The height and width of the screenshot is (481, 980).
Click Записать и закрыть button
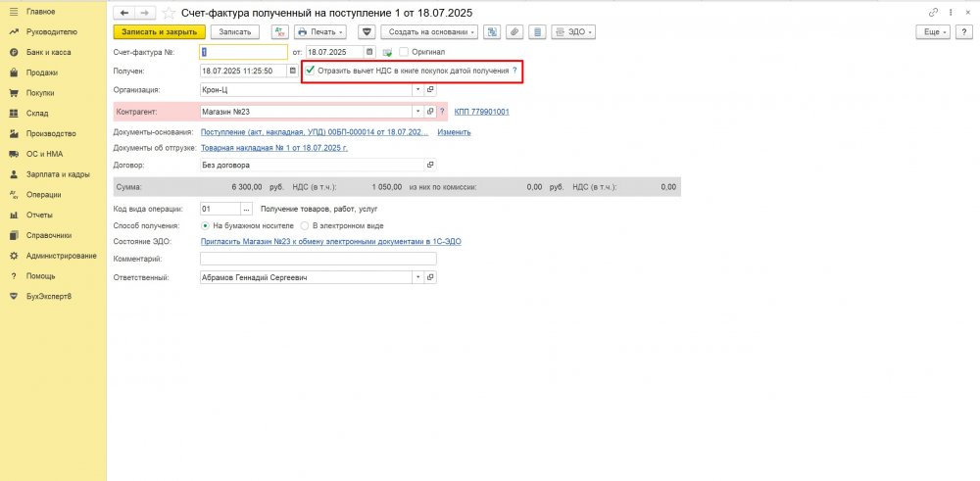(160, 32)
